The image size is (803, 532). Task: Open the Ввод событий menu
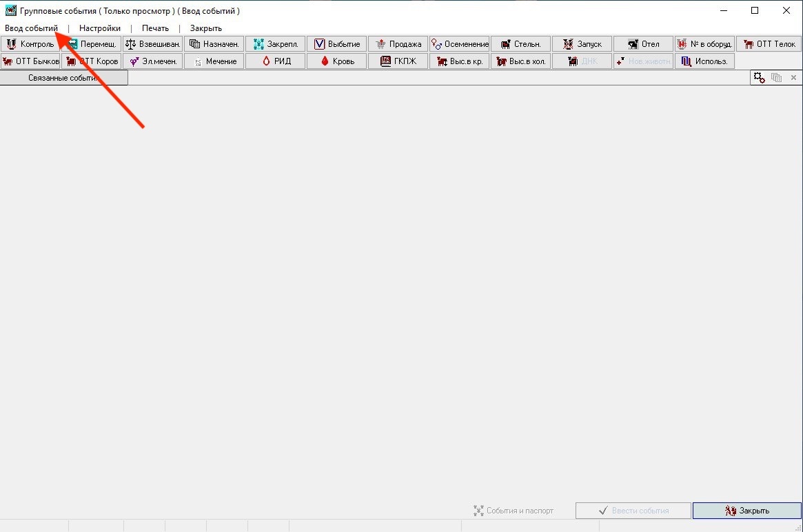(31, 28)
